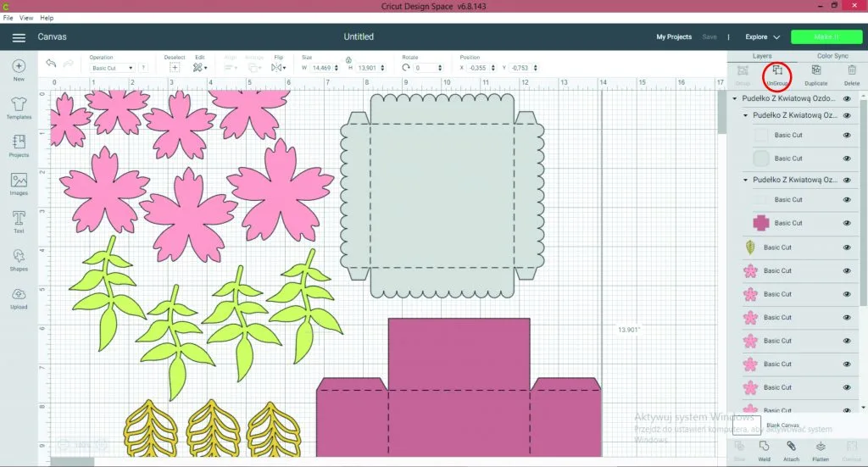Screen dimensions: 868x467
Task: Click the Deselect icon
Action: 175,68
